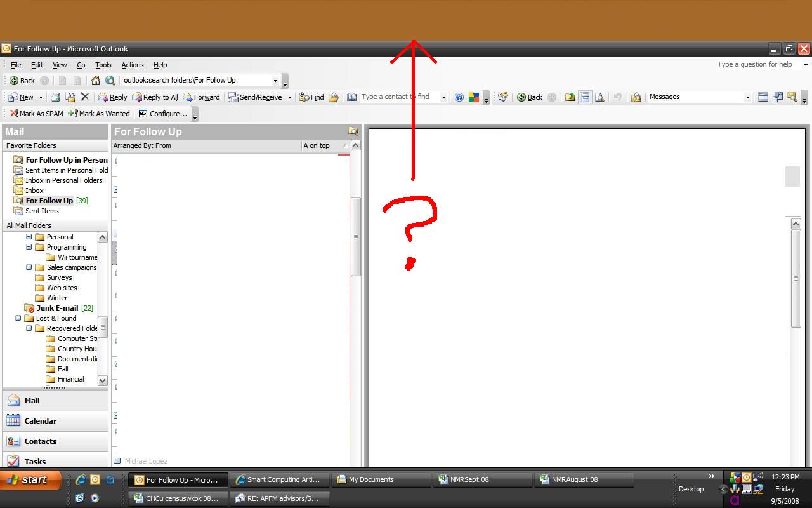Click the Reply to All button
Image resolution: width=812 pixels, height=508 pixels.
click(155, 97)
